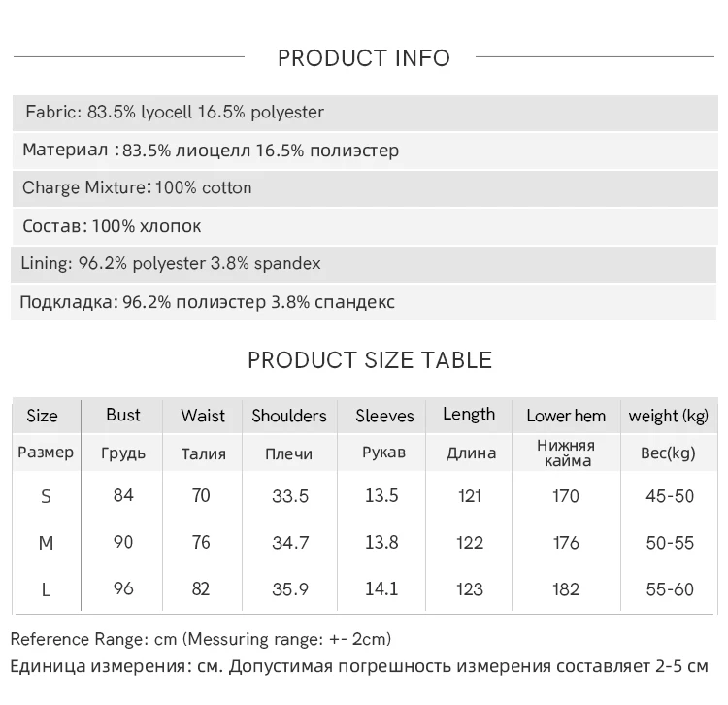Click the 34.7 shoulders value
The width and height of the screenshot is (728, 705).
click(290, 543)
